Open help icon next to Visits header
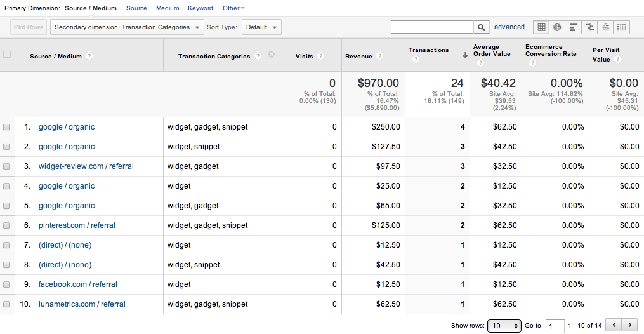 click(321, 56)
